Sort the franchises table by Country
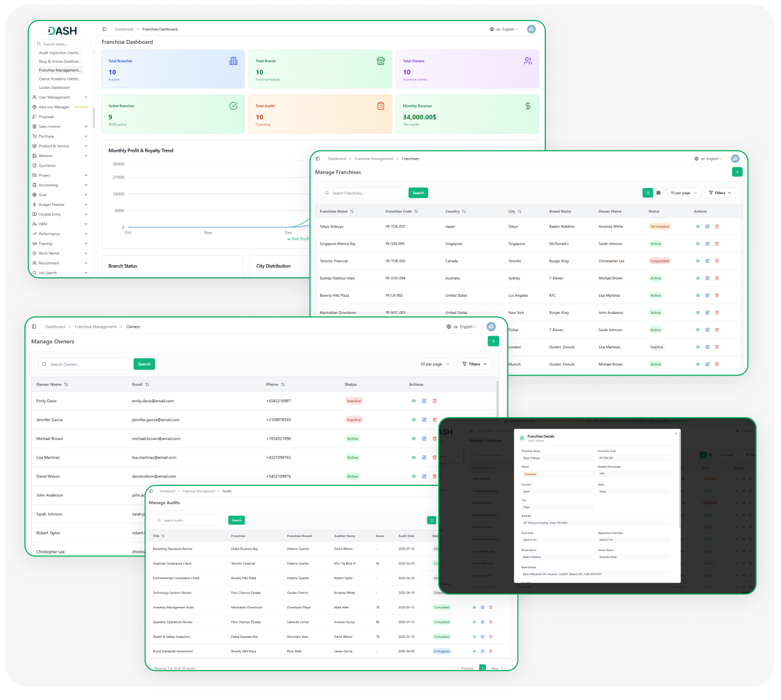The image size is (781, 700). click(455, 211)
